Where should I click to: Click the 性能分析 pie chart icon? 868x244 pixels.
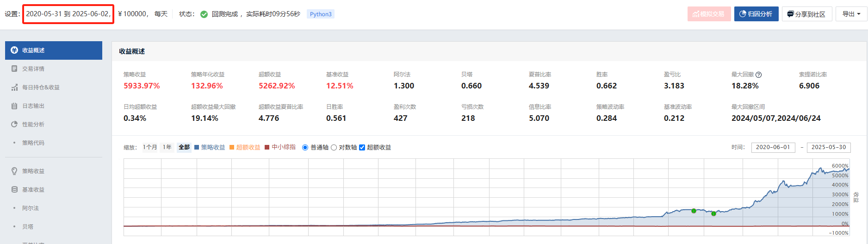tap(14, 125)
